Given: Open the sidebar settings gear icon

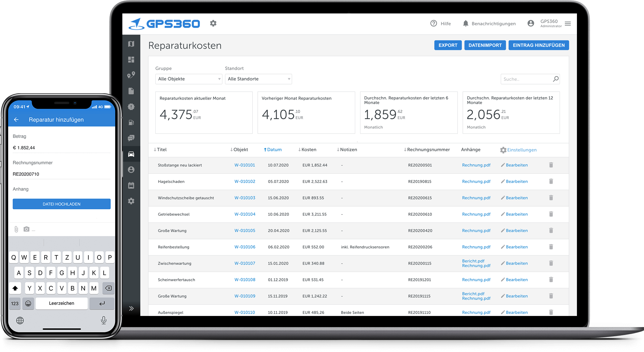Looking at the screenshot, I should coord(131,201).
